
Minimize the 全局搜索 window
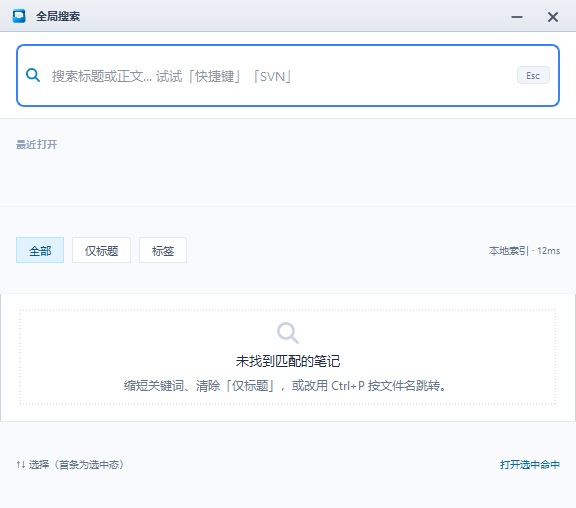pos(517,17)
